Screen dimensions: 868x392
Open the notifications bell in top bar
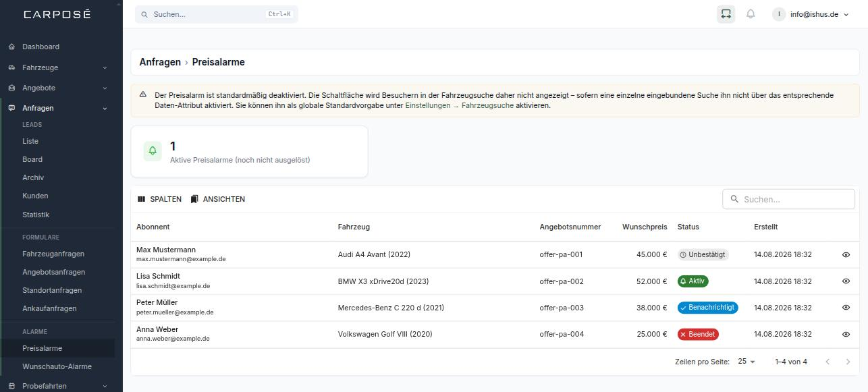click(x=751, y=14)
